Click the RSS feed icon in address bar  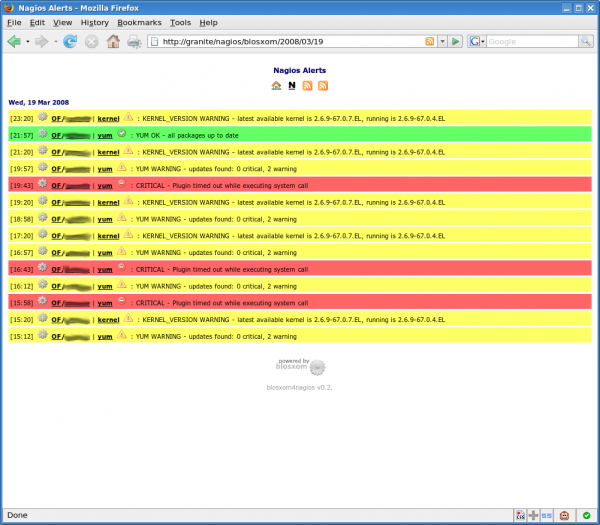[430, 42]
